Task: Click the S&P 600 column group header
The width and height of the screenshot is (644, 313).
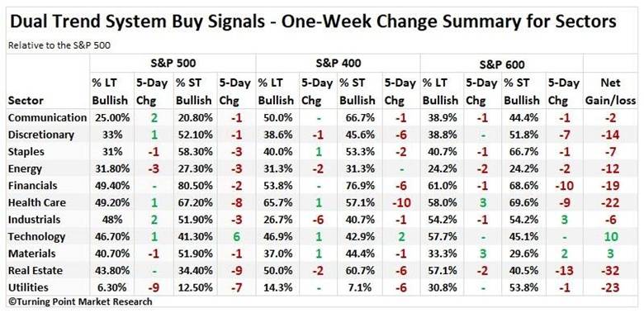Action: pos(501,64)
